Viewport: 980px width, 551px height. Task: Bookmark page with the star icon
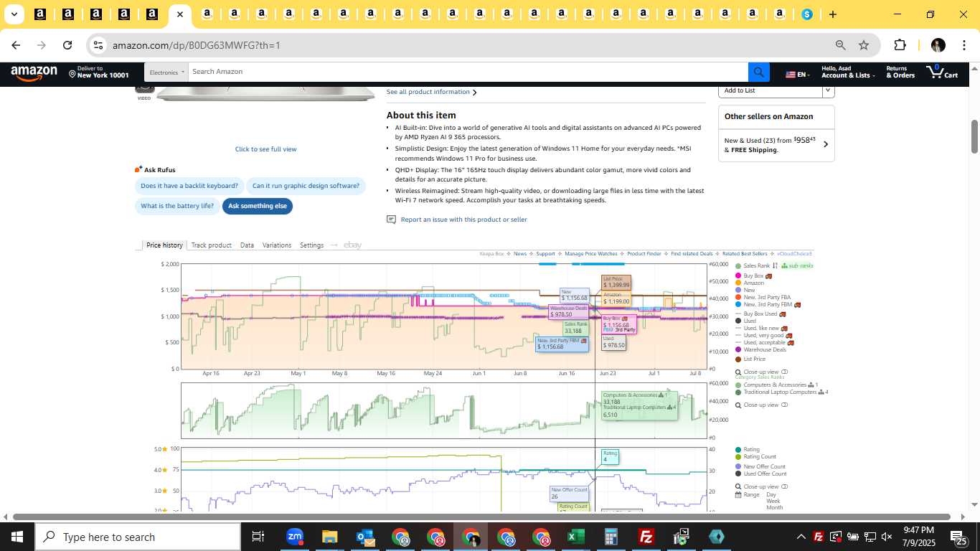click(x=864, y=45)
